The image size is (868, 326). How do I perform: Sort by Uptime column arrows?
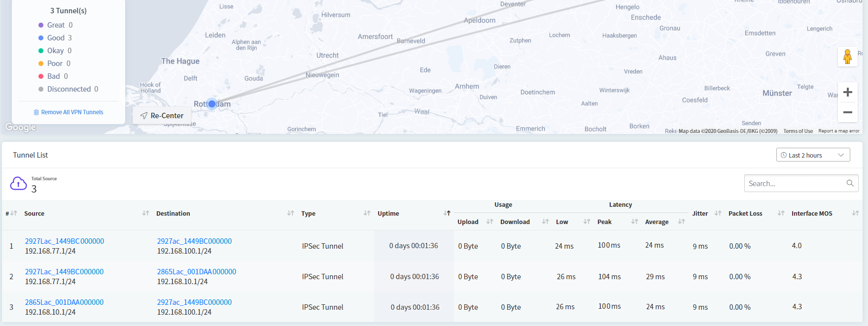[447, 213]
